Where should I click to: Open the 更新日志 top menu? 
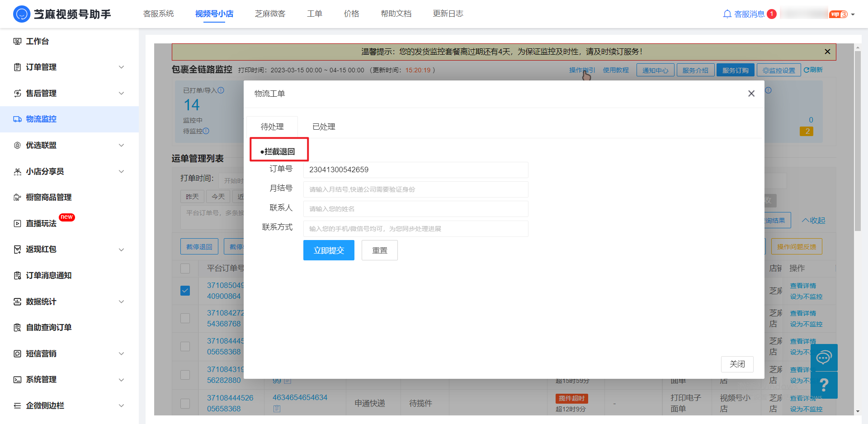pos(448,14)
